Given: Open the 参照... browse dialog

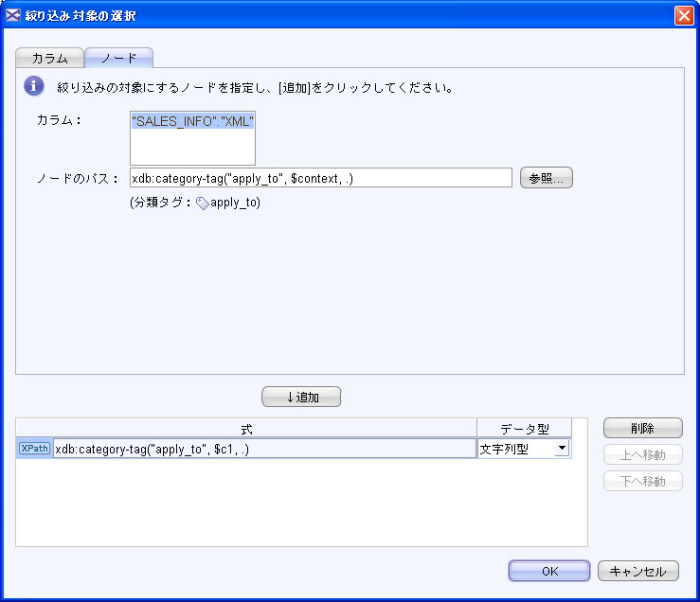Looking at the screenshot, I should pyautogui.click(x=546, y=178).
